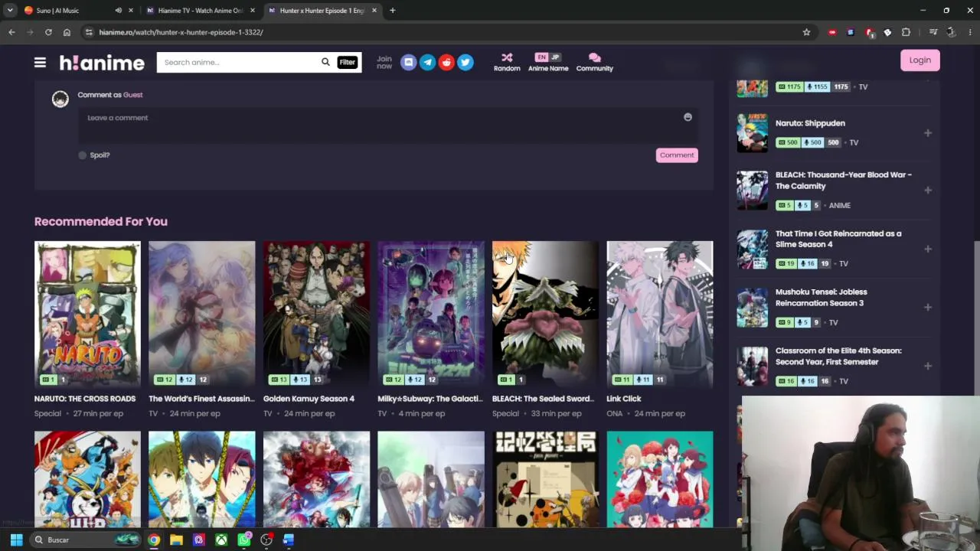This screenshot has width=980, height=551.
Task: Focus the Search anime input field
Action: [x=237, y=62]
